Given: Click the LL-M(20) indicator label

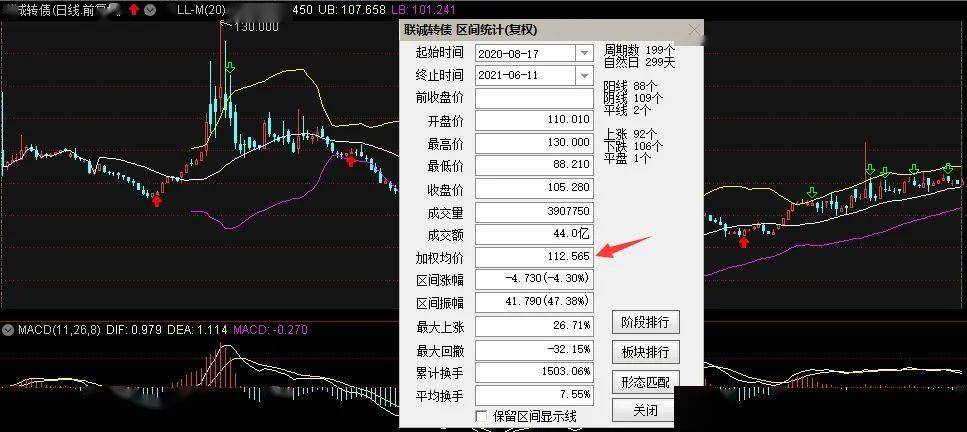Looking at the screenshot, I should (x=200, y=9).
